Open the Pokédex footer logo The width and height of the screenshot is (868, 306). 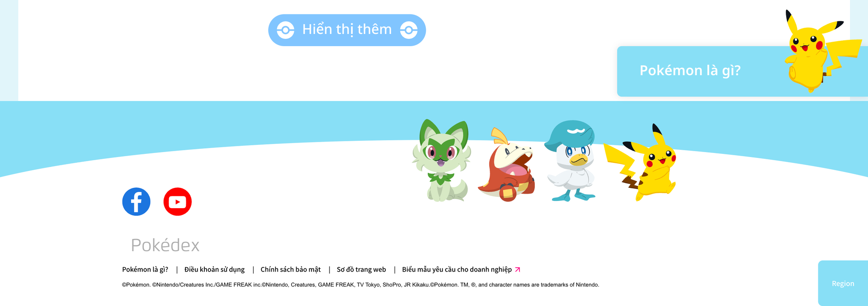(165, 245)
